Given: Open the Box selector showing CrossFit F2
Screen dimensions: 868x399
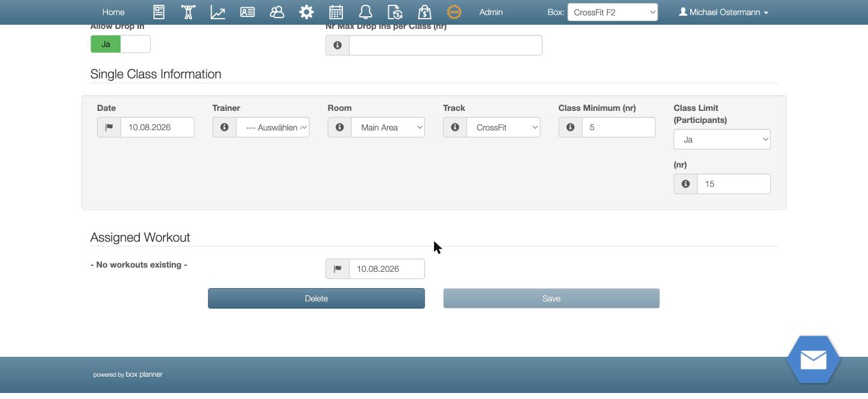Looking at the screenshot, I should point(612,12).
